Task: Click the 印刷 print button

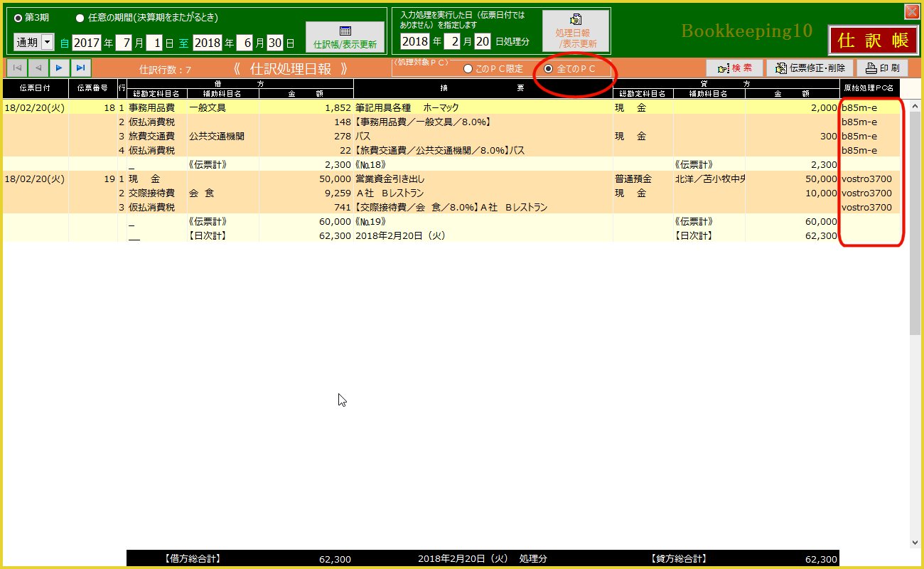Action: [882, 68]
